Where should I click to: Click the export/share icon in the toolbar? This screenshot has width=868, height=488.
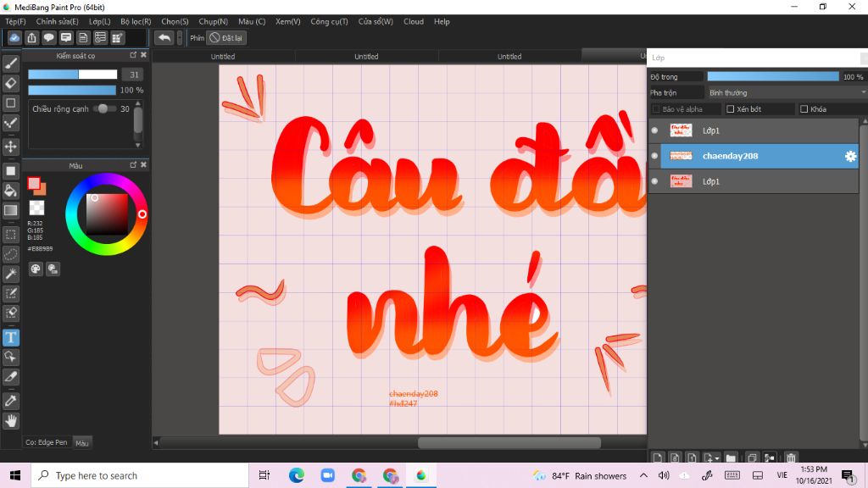(x=31, y=37)
